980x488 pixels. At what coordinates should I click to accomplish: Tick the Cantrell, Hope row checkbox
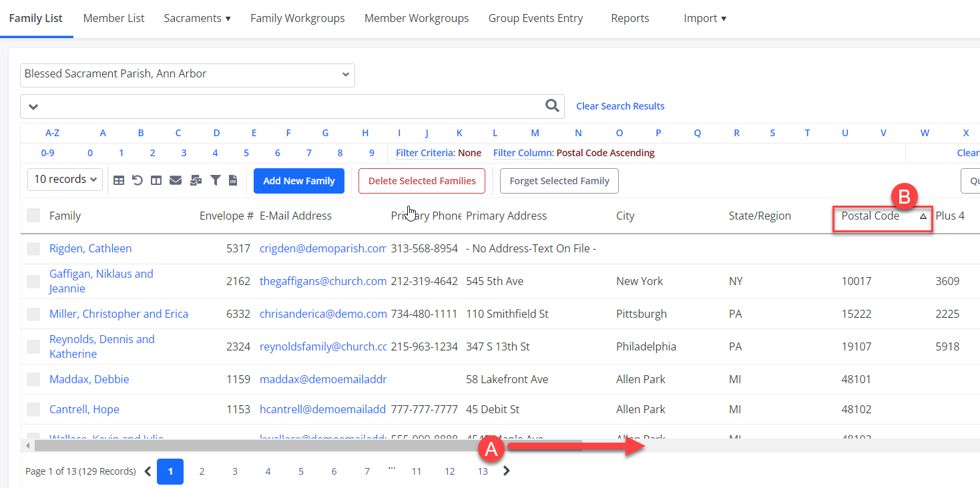coord(33,409)
